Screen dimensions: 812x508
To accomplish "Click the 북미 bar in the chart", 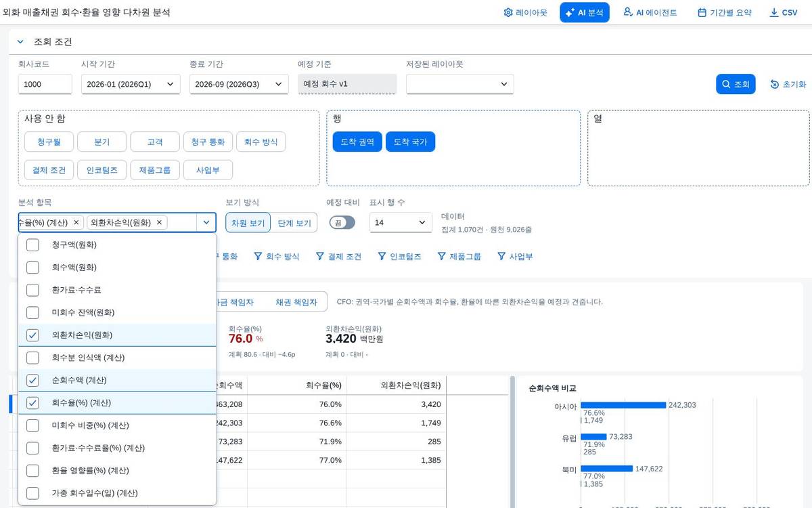I will pyautogui.click(x=607, y=468).
